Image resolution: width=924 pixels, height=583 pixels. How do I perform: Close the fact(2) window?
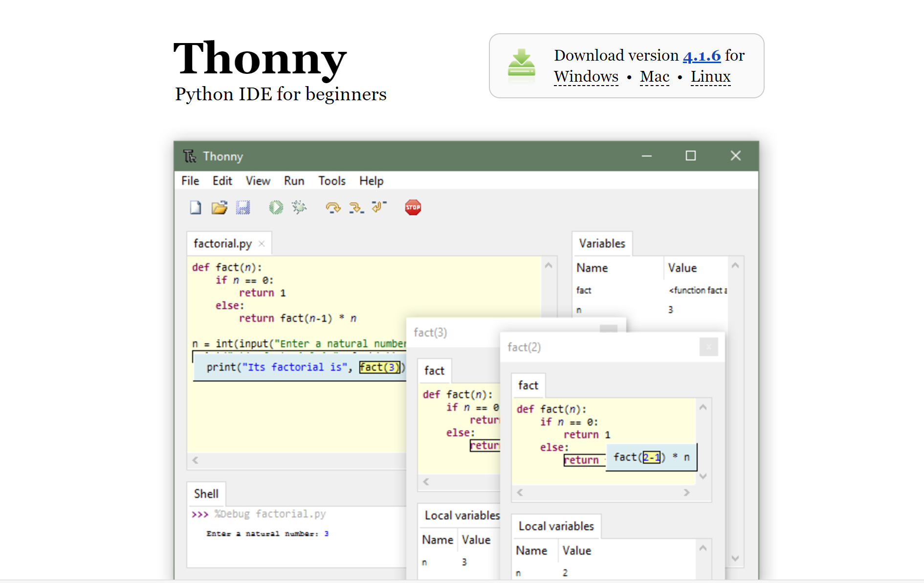pyautogui.click(x=708, y=347)
